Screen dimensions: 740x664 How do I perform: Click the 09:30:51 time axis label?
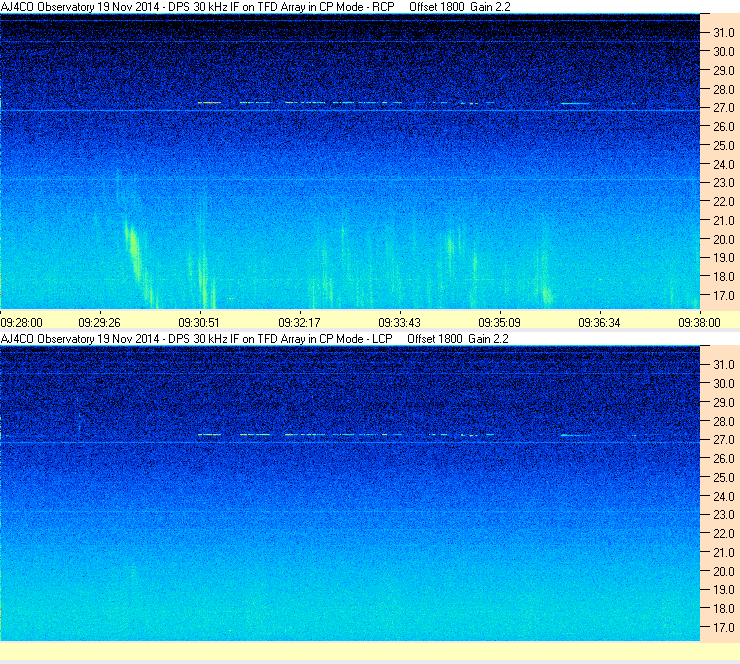coord(199,323)
